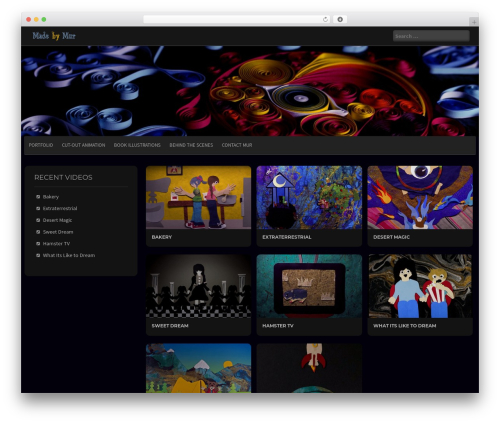
Task: Open the Portfolio menu item
Action: coord(41,145)
